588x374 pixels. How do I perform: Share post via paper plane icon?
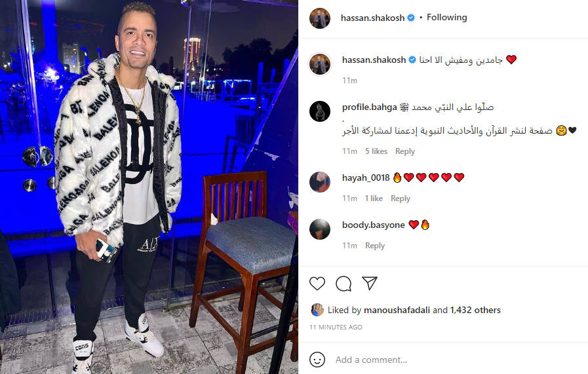pos(369,284)
